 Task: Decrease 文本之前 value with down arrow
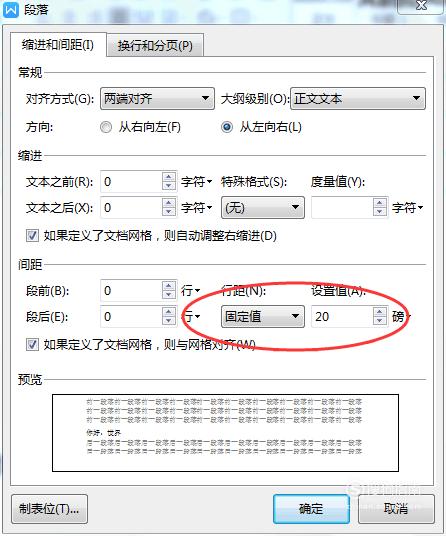[x=169, y=186]
